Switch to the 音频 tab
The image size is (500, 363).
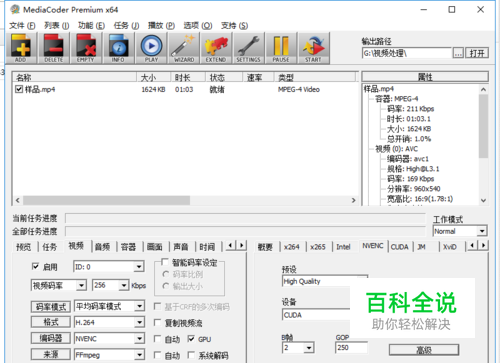coord(103,247)
